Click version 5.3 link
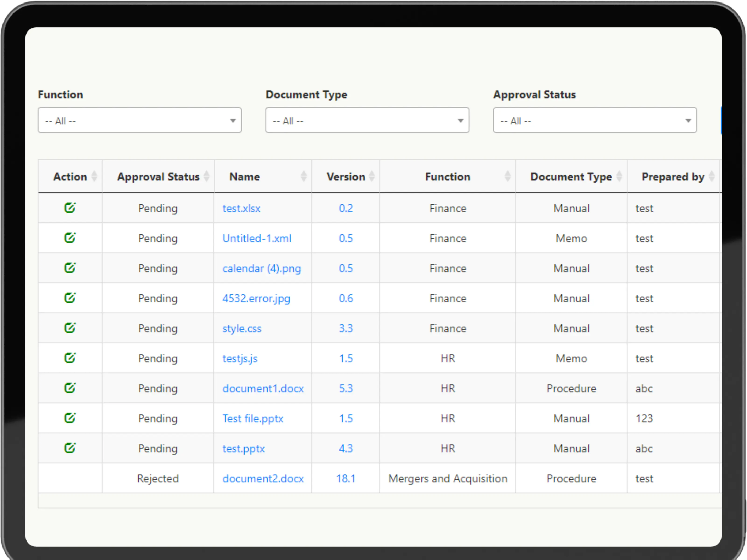 point(346,388)
